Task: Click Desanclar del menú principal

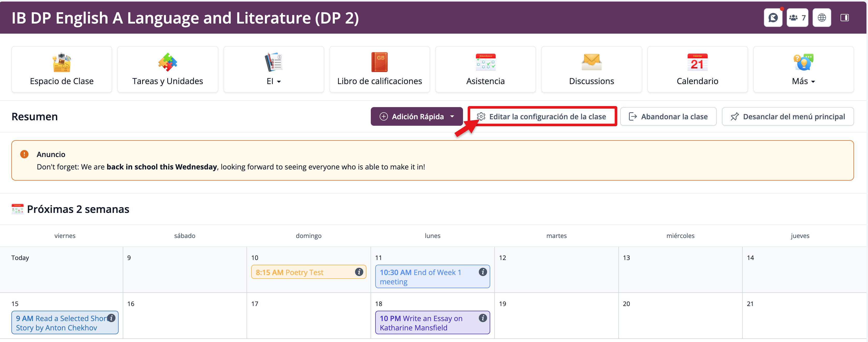Action: pyautogui.click(x=787, y=116)
